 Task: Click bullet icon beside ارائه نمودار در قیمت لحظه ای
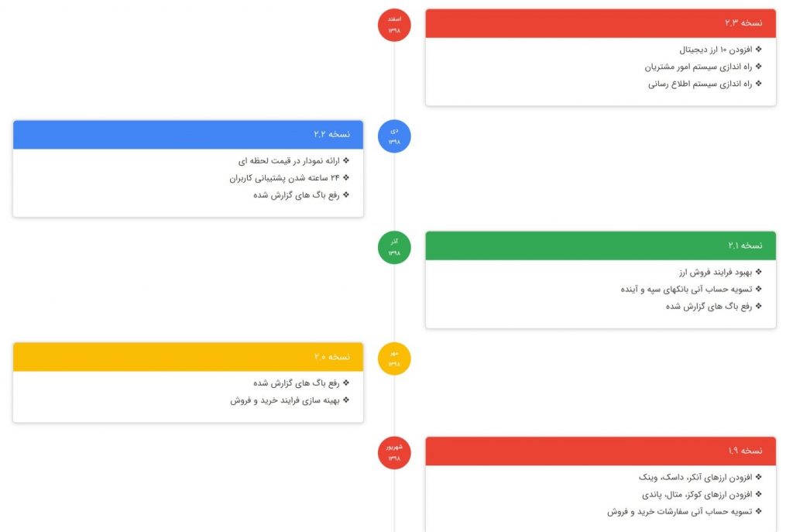point(346,160)
